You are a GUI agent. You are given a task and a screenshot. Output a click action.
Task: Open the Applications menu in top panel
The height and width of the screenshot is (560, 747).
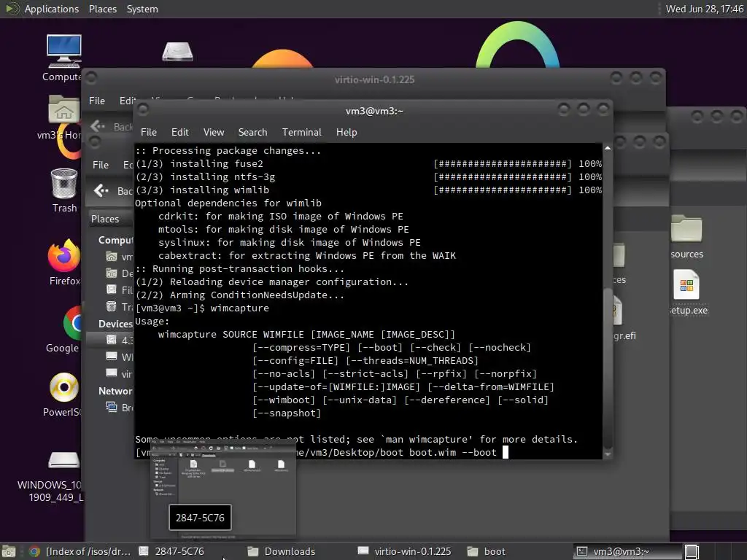52,9
